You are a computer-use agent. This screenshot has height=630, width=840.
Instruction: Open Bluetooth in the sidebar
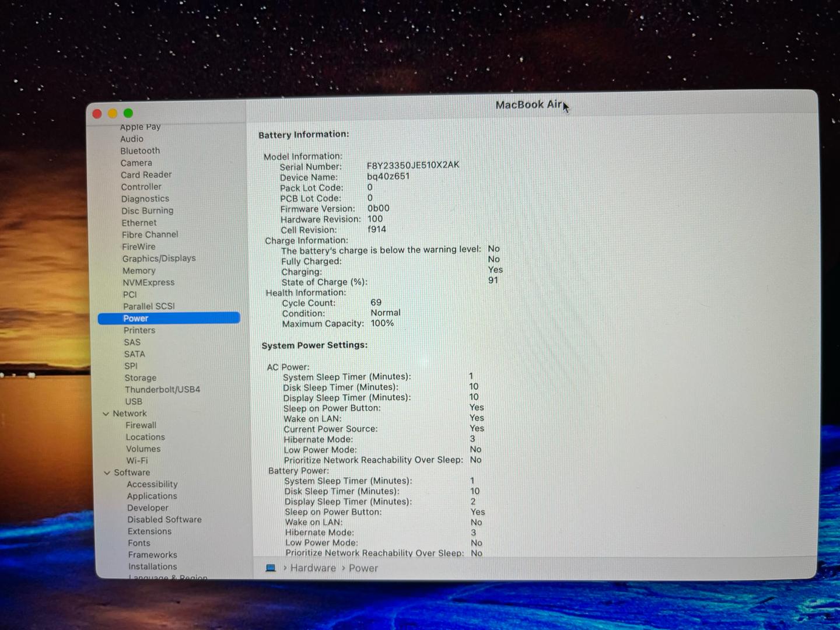[x=140, y=150]
